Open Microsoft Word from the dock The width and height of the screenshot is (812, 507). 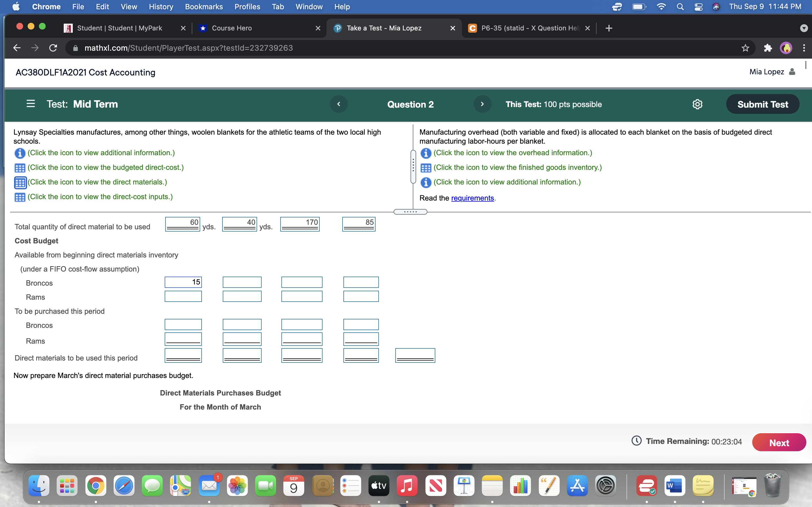tap(674, 486)
